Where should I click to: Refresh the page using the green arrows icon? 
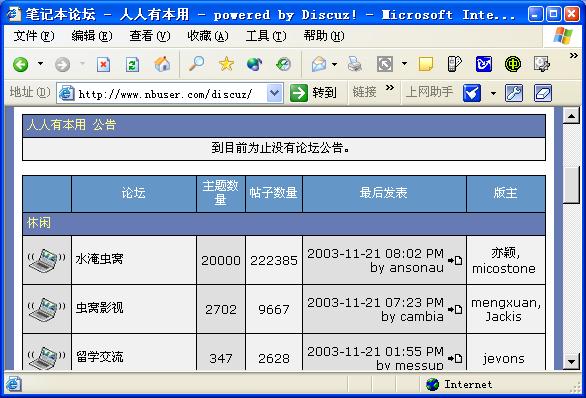[132, 64]
